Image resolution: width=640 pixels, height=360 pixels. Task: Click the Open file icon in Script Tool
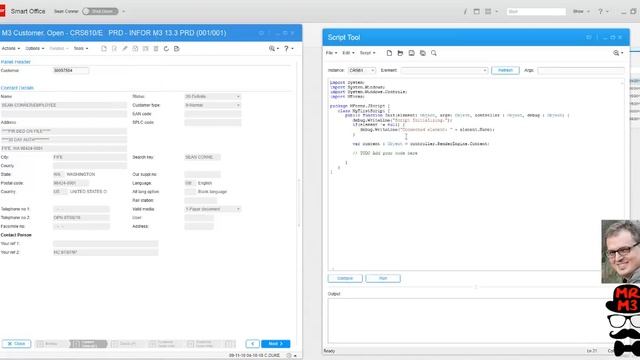(400, 53)
